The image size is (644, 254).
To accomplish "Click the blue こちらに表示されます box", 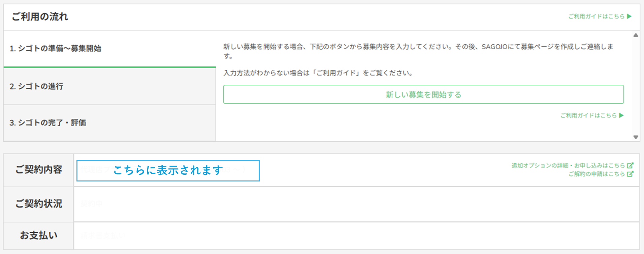I will click(x=168, y=170).
